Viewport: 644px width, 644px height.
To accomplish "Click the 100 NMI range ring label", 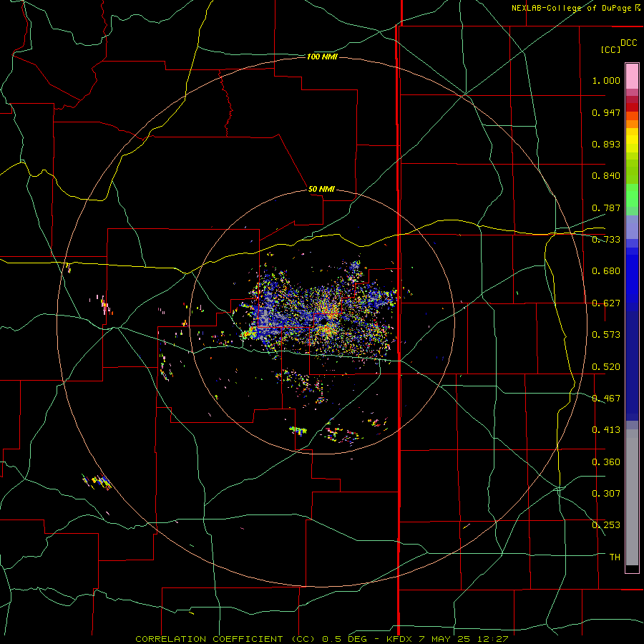I will tap(322, 57).
